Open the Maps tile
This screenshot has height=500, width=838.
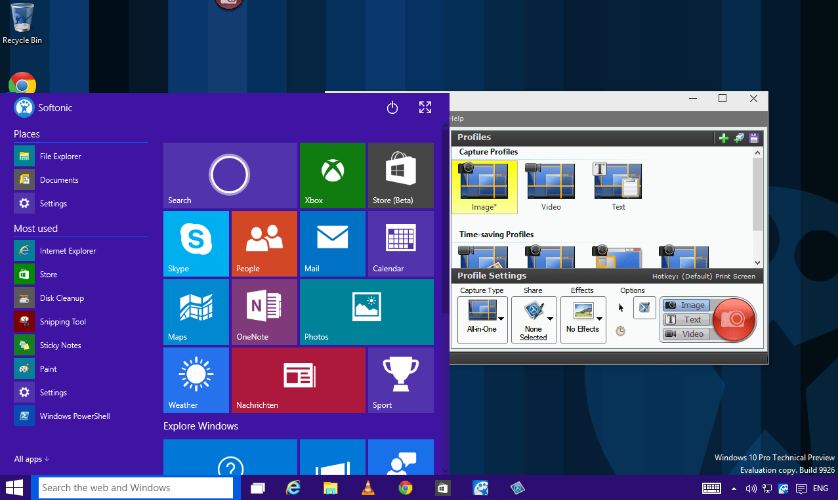coord(196,312)
